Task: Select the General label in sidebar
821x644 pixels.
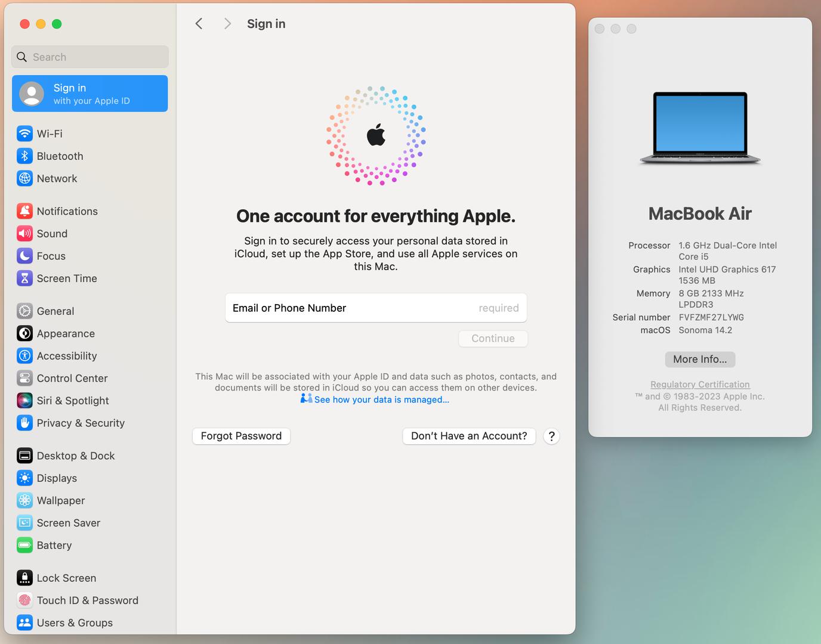Action: pos(55,311)
